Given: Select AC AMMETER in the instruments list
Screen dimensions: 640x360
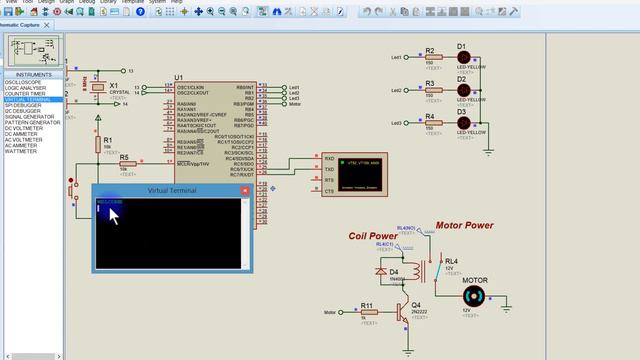Looking at the screenshot, I should click(20, 145).
